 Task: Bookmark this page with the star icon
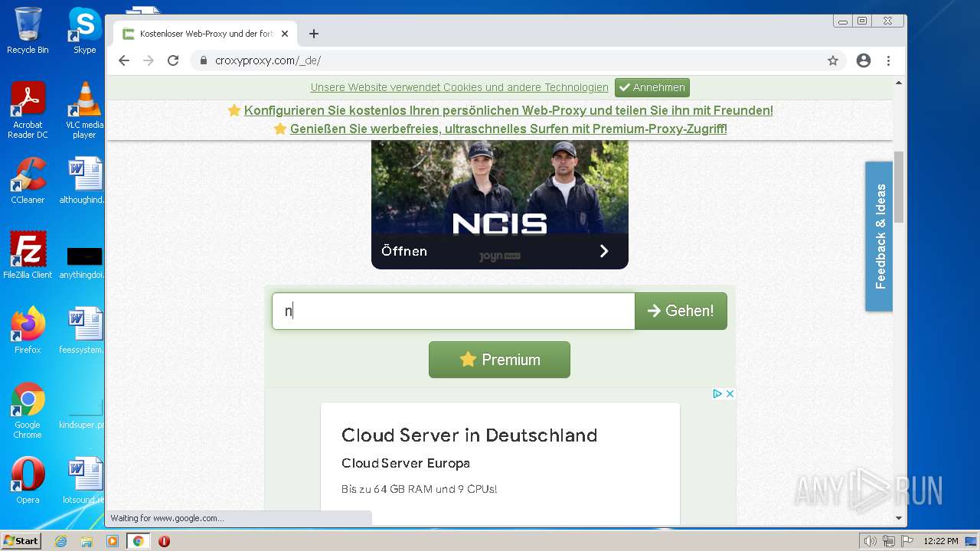833,60
